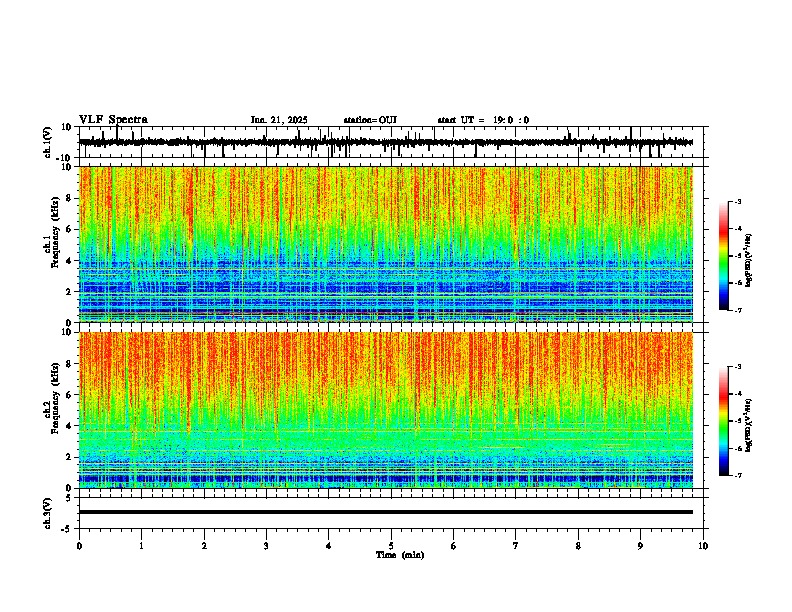This screenshot has width=792, height=612.
Task: Click the date label "Jan. 21, 2025"
Action: click(279, 120)
